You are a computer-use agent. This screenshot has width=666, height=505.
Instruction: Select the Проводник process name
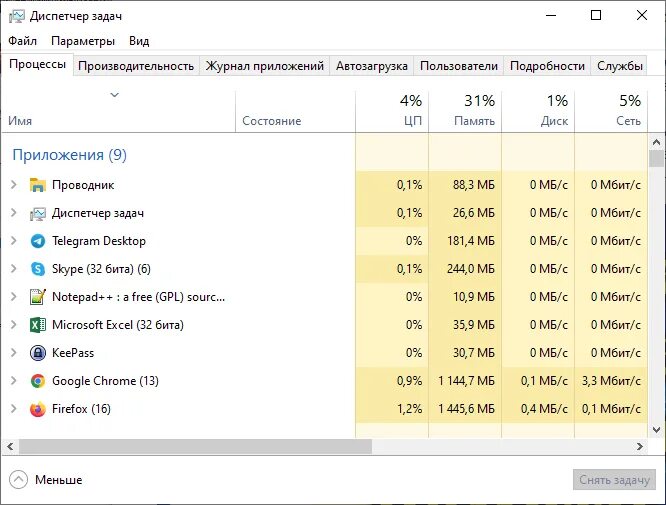pyautogui.click(x=83, y=185)
